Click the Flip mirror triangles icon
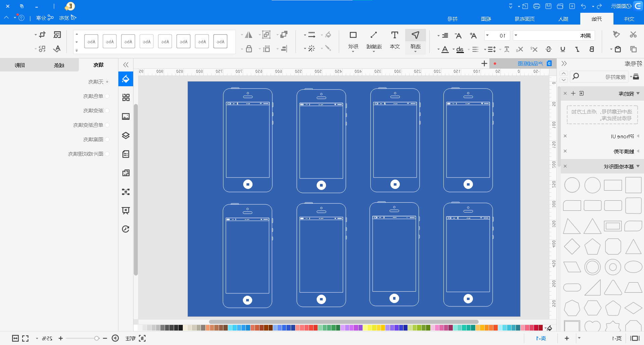The width and height of the screenshot is (644, 345). (249, 35)
